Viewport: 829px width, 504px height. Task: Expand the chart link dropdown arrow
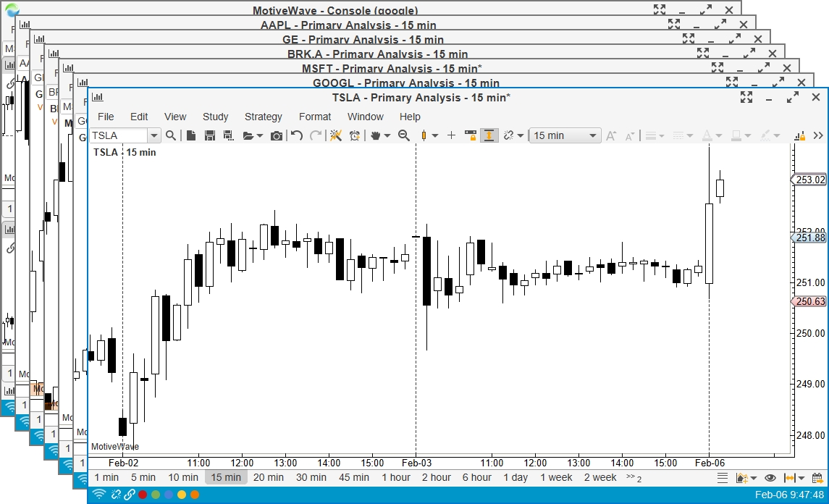(521, 136)
